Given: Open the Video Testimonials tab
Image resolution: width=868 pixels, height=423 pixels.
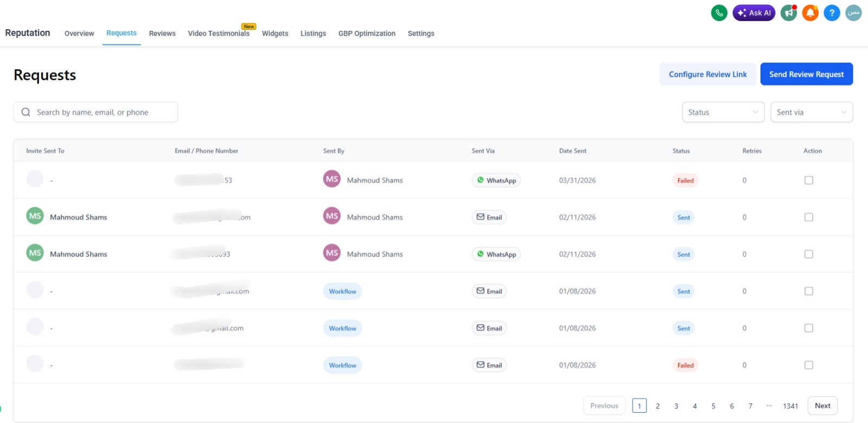Looking at the screenshot, I should [219, 34].
